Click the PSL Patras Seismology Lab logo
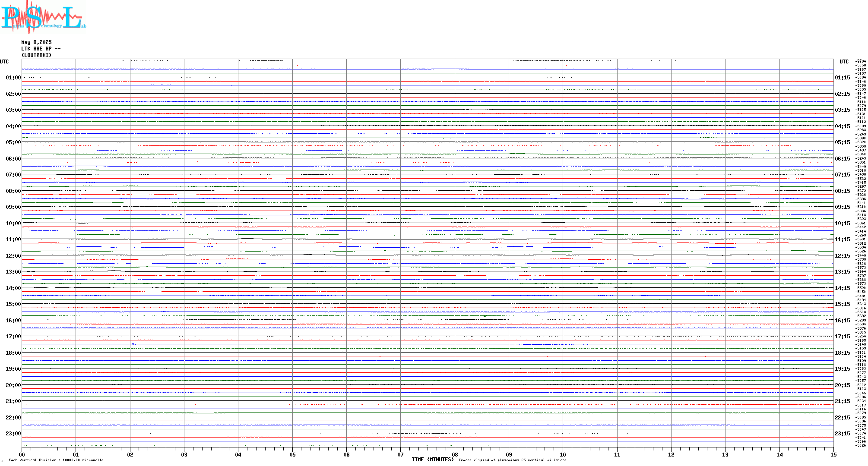The image size is (868, 466). point(43,17)
